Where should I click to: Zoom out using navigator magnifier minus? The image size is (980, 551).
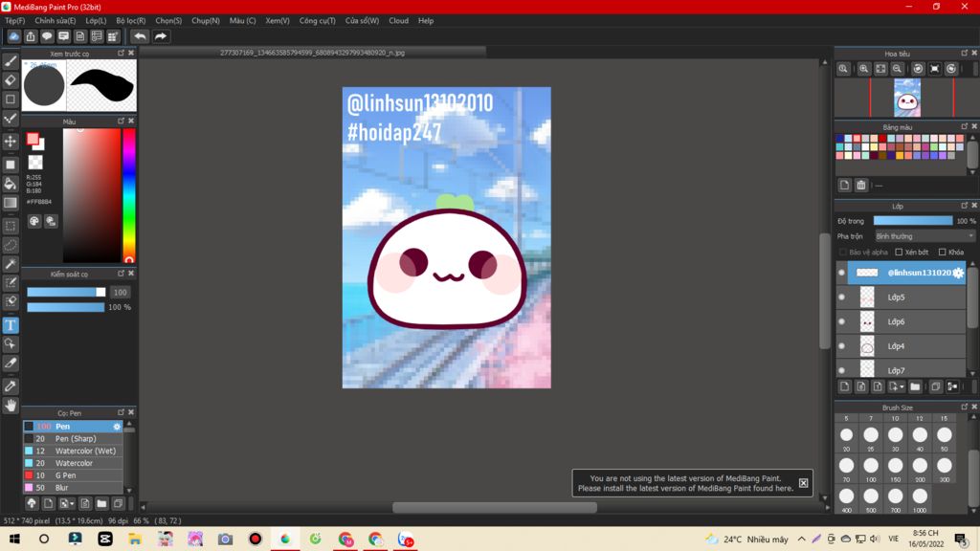(x=897, y=69)
